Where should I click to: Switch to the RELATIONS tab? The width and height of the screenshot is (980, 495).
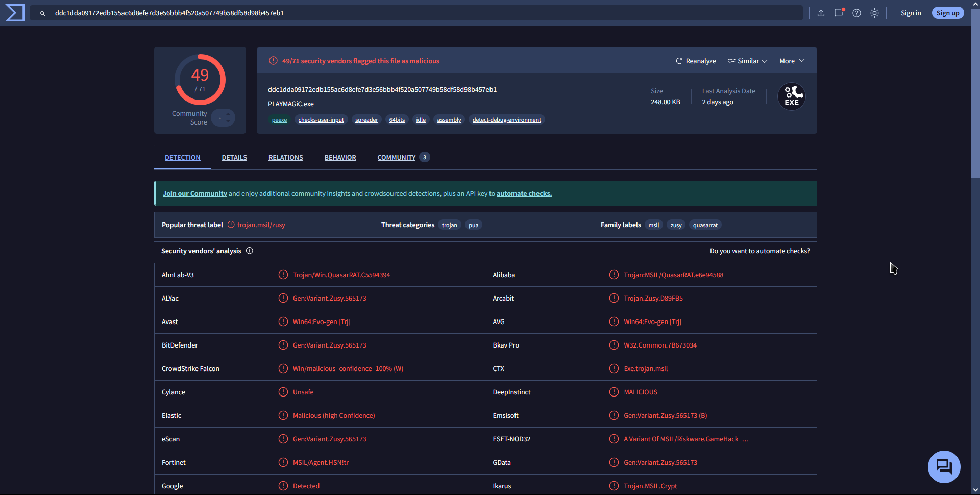[286, 157]
